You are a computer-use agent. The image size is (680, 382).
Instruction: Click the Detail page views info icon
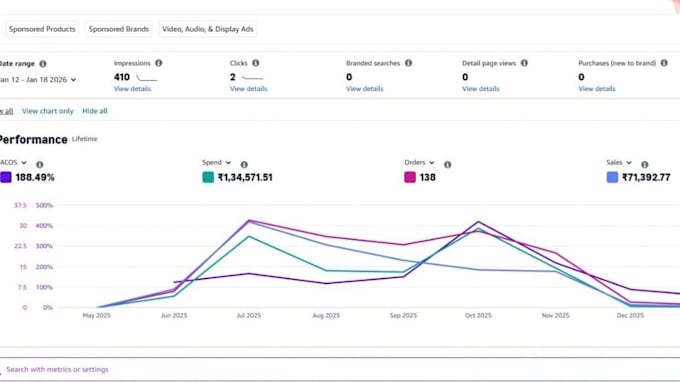pos(524,63)
